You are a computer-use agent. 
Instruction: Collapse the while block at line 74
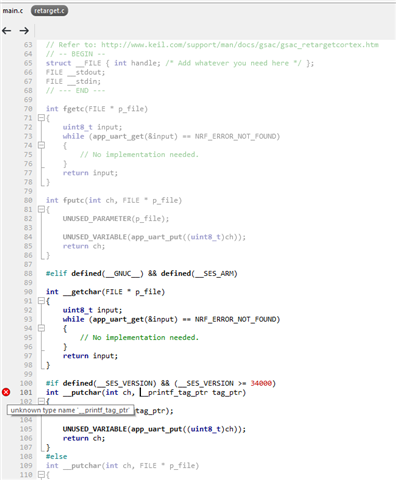tap(41, 145)
